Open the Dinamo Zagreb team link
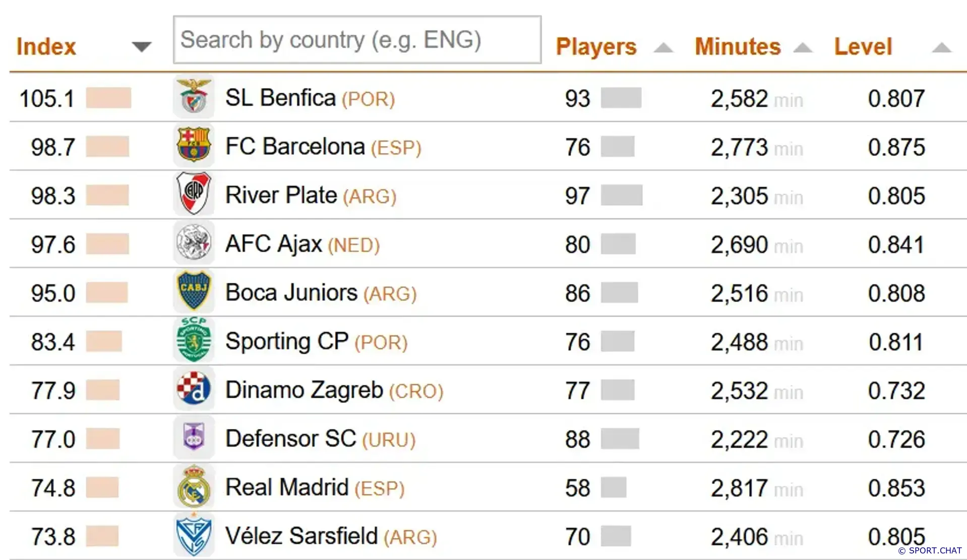Image resolution: width=967 pixels, height=560 pixels. tap(304, 390)
